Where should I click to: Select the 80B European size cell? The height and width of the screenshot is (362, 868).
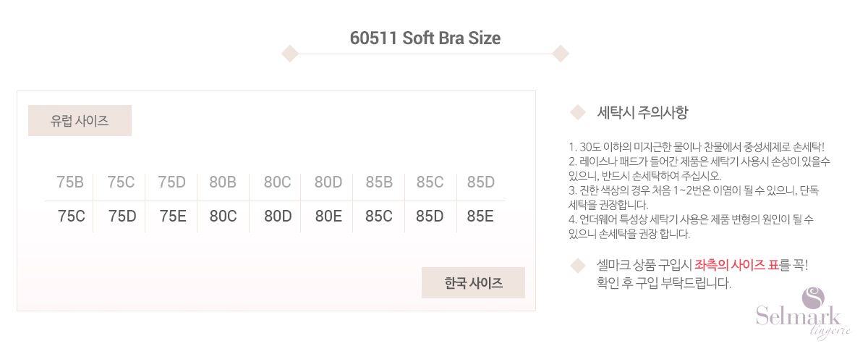pyautogui.click(x=223, y=182)
